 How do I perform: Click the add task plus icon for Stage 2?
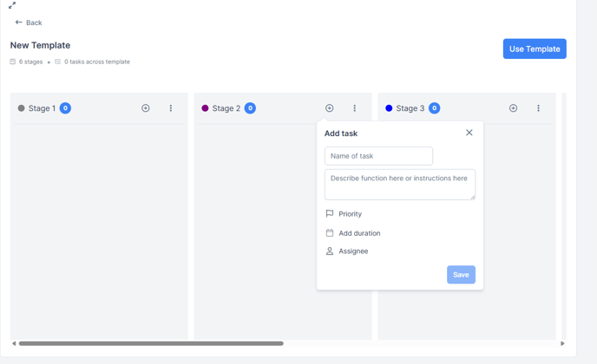[x=330, y=108]
